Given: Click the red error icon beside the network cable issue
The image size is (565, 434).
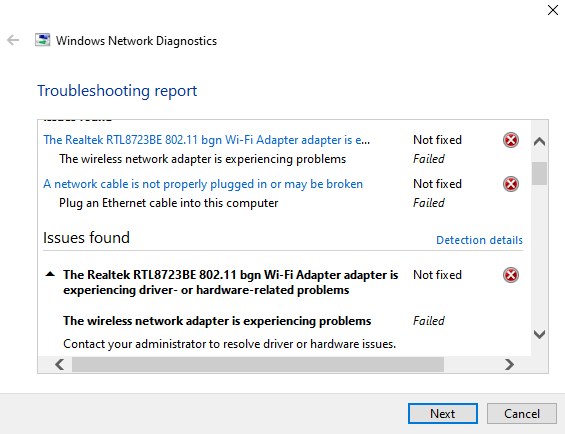Looking at the screenshot, I should coord(511,184).
